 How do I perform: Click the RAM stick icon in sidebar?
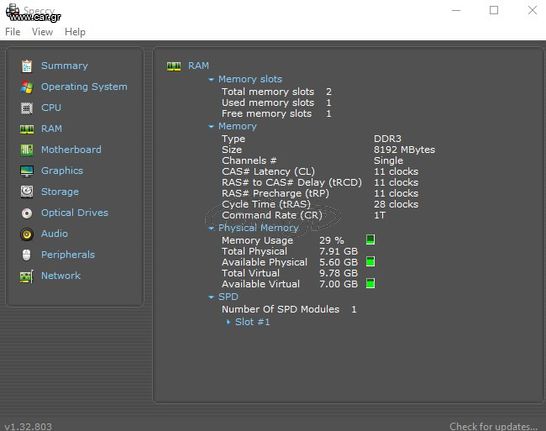pyautogui.click(x=27, y=129)
